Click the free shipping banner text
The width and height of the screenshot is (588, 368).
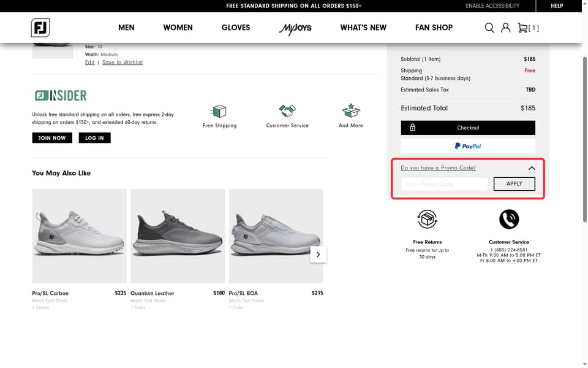pos(293,6)
